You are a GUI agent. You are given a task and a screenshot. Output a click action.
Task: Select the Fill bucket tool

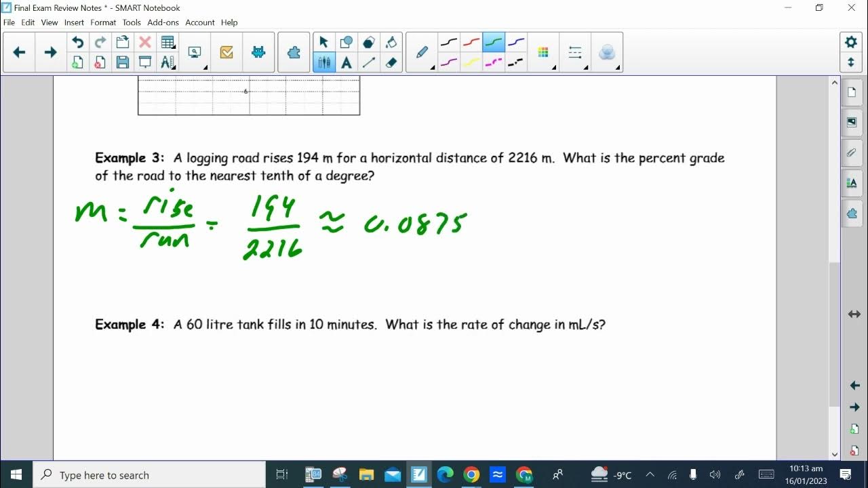[x=391, y=43]
